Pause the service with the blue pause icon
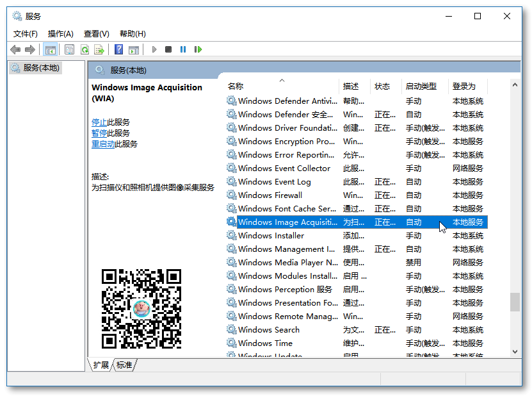This screenshot has width=532, height=396. tap(183, 49)
